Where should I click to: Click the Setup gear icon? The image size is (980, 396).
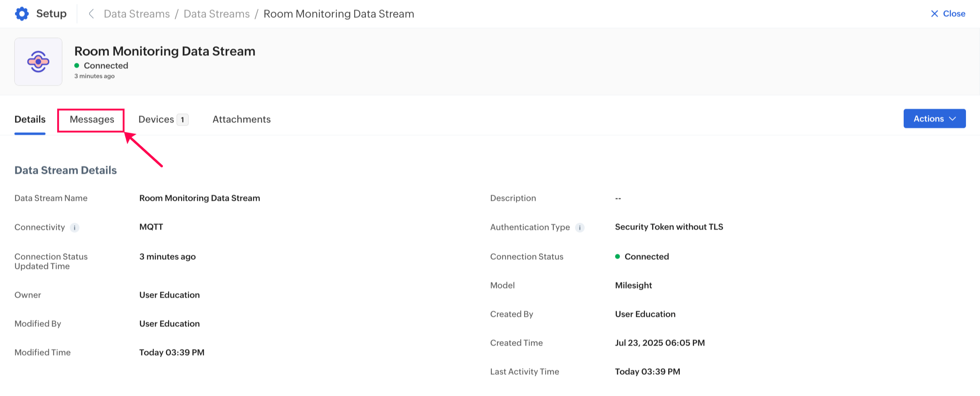coord(22,14)
